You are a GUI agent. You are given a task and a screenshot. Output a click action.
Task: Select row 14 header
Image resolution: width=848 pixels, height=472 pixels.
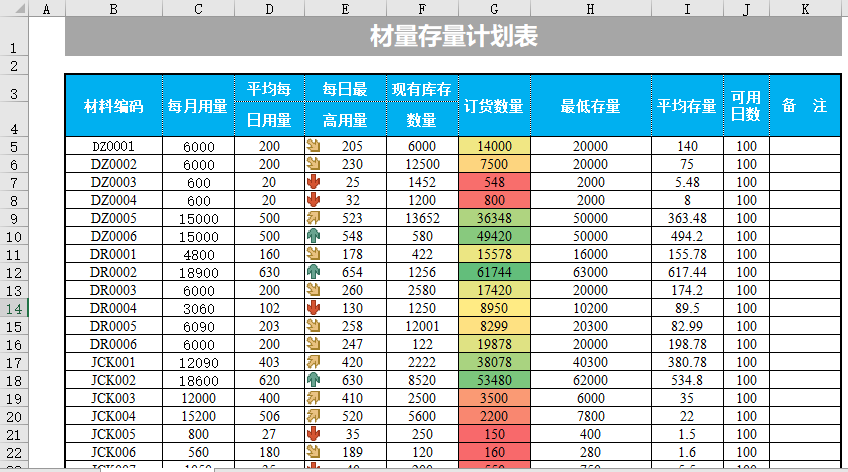pyautogui.click(x=14, y=308)
